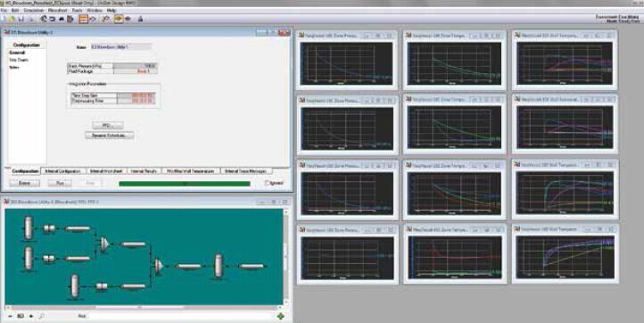Switch to the Internal Results tab
This screenshot has height=323, width=644.
[x=144, y=171]
